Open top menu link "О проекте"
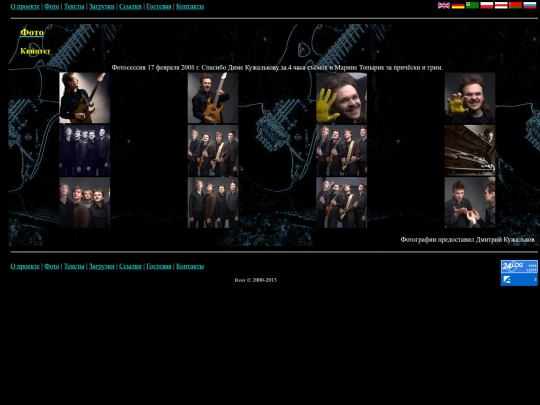The height and width of the screenshot is (405, 540). click(x=25, y=7)
